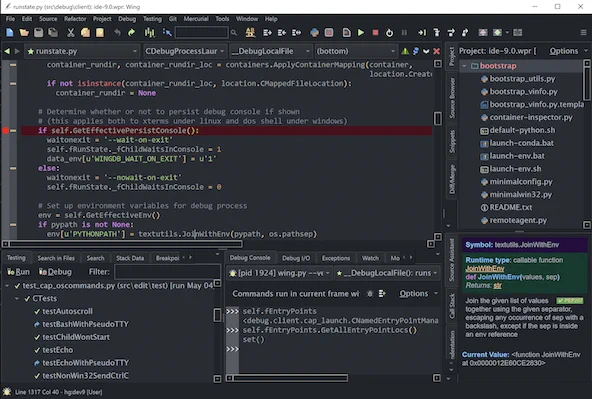Open the Refactor menu

point(75,19)
